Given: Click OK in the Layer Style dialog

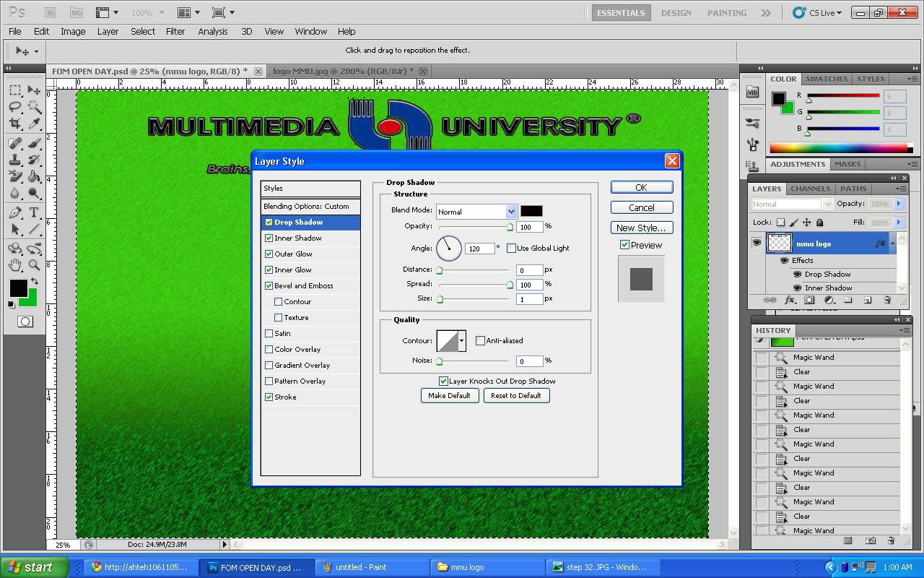Looking at the screenshot, I should (641, 187).
